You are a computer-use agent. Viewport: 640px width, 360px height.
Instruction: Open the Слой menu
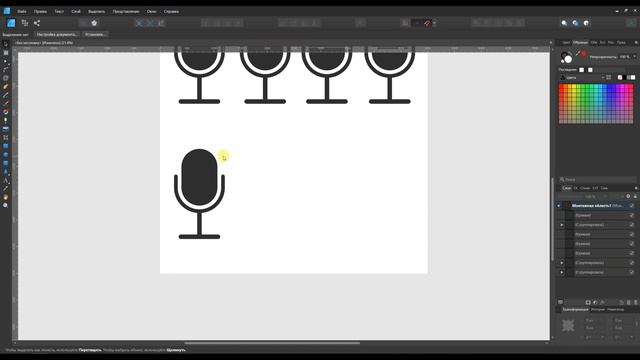(x=76, y=11)
